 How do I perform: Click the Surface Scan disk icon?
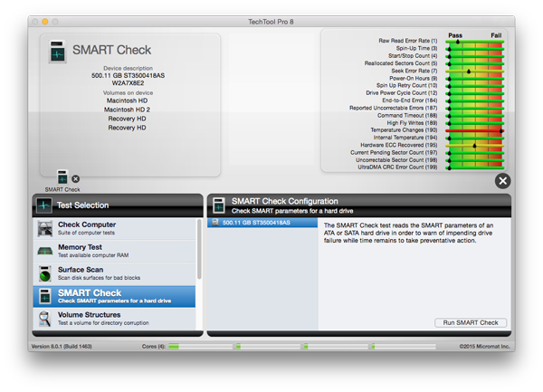(x=45, y=273)
